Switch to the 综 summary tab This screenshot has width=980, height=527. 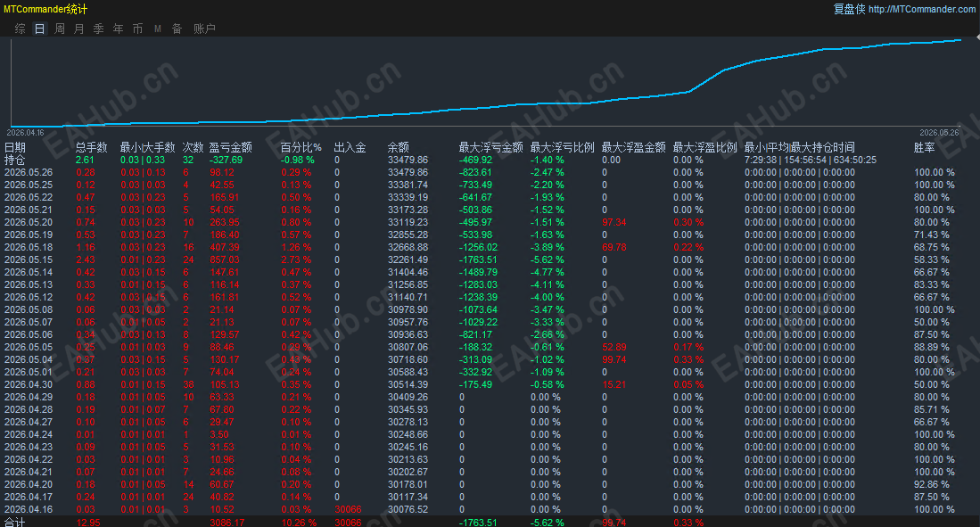20,29
